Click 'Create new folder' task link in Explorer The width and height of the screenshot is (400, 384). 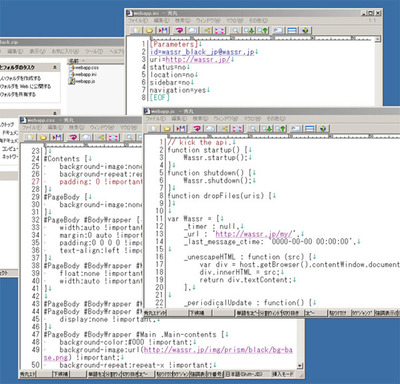20,78
